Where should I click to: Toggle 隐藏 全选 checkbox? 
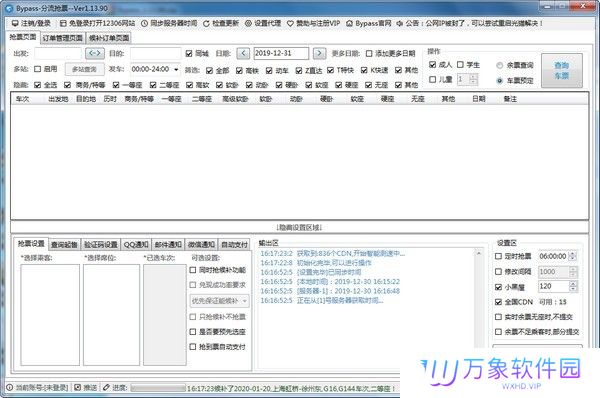coord(37,85)
